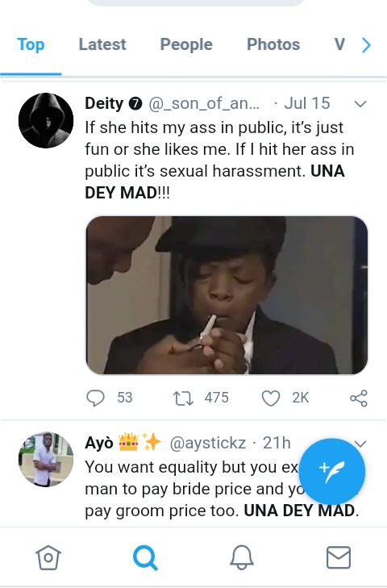Show more search tabs arrow
The width and height of the screenshot is (387, 588).
366,45
